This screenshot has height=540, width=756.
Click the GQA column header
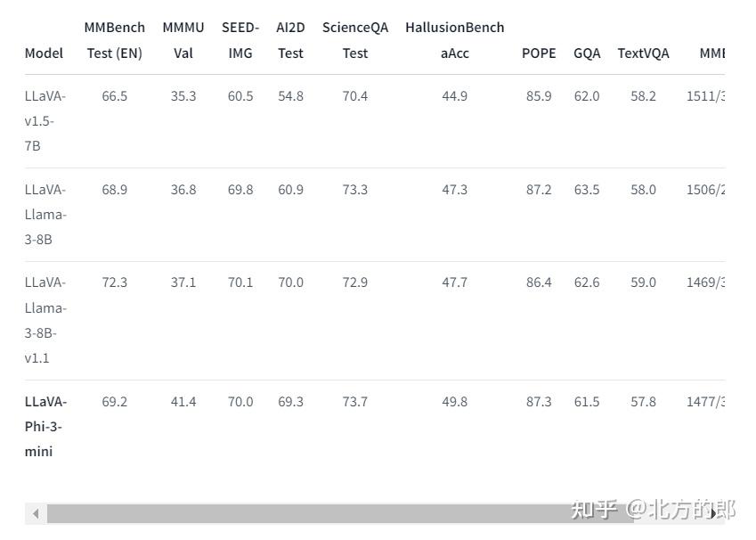tap(587, 53)
